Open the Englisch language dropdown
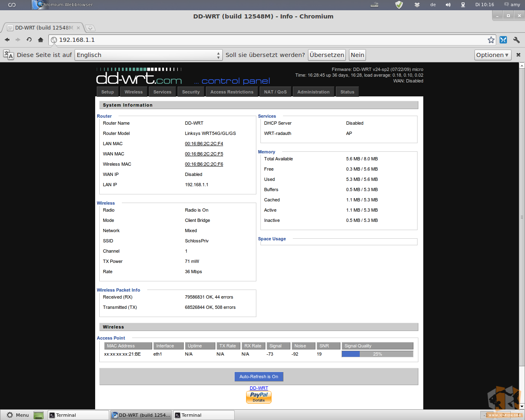 [x=148, y=55]
